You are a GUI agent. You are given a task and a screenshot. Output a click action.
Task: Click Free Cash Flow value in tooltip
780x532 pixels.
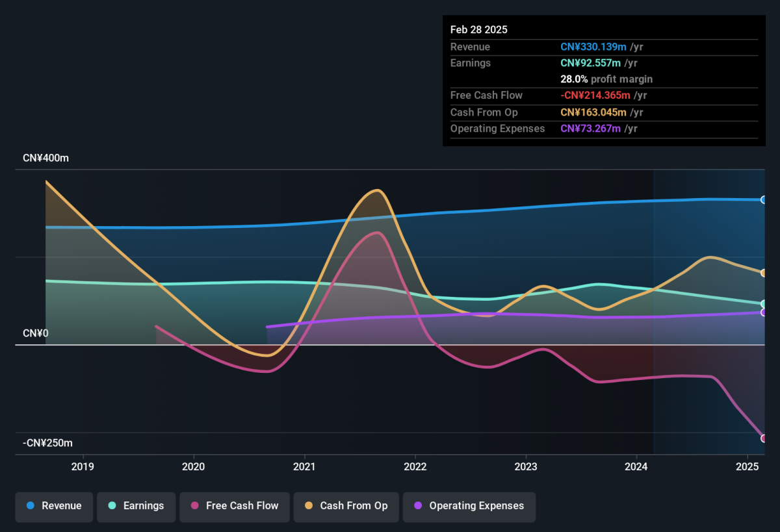pos(595,95)
